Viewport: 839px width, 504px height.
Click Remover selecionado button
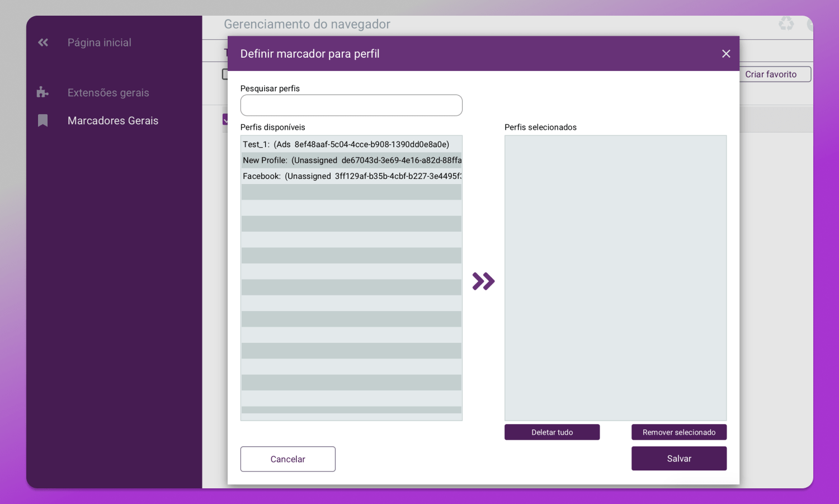pos(679,432)
